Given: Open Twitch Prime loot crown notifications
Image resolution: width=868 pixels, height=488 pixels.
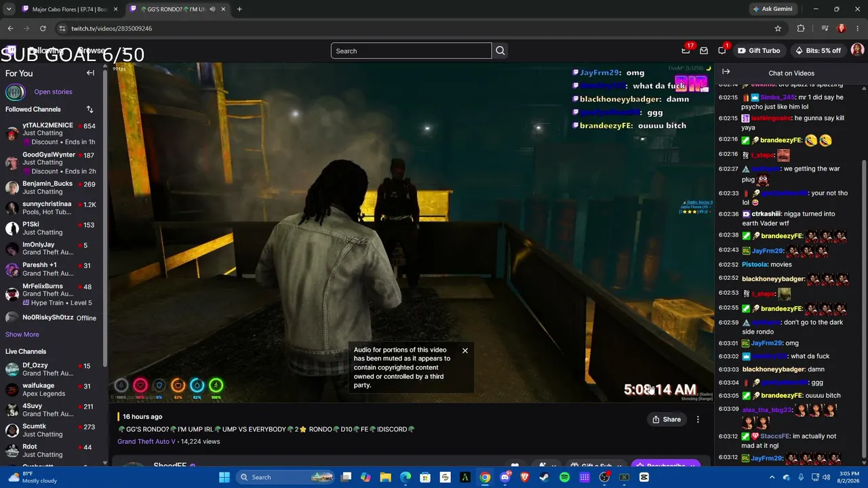Looking at the screenshot, I should 686,50.
